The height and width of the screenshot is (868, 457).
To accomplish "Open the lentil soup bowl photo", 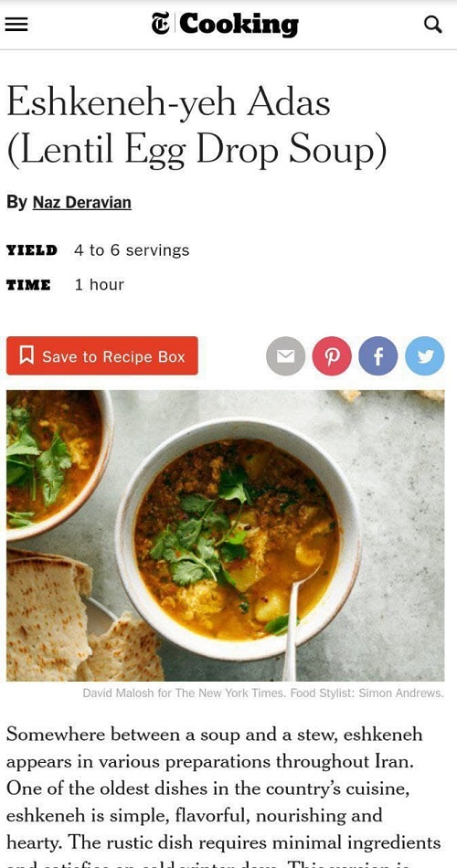I will [x=226, y=535].
